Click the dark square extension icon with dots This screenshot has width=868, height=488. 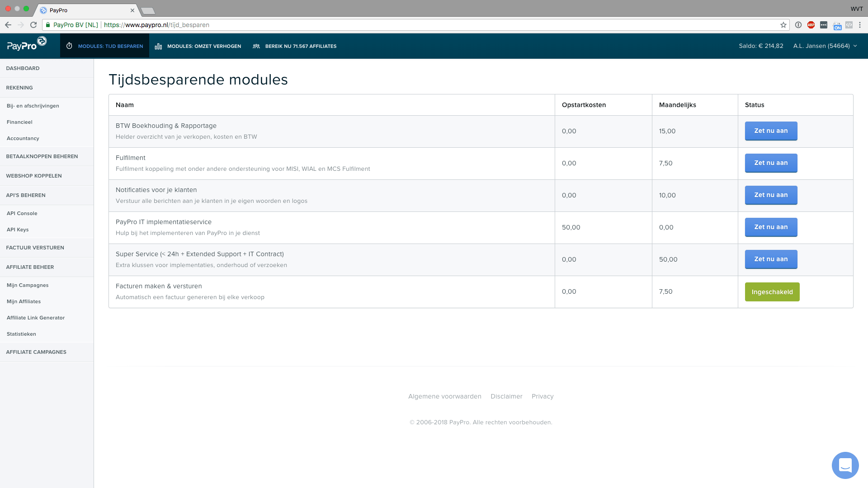[824, 25]
